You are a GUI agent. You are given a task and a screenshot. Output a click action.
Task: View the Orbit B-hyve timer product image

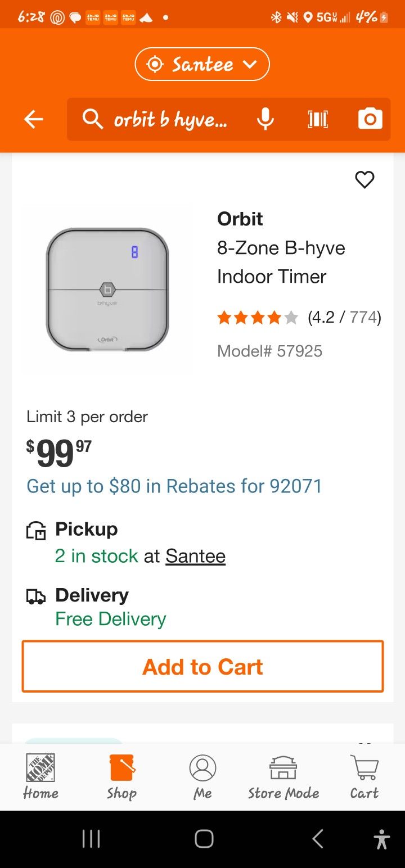[x=107, y=290]
